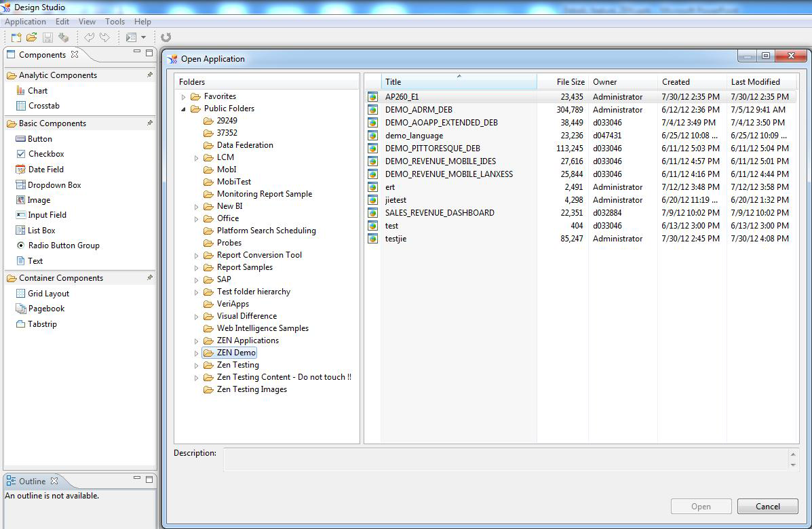The height and width of the screenshot is (529, 812).
Task: Select AP260_E1 application icon
Action: click(373, 97)
